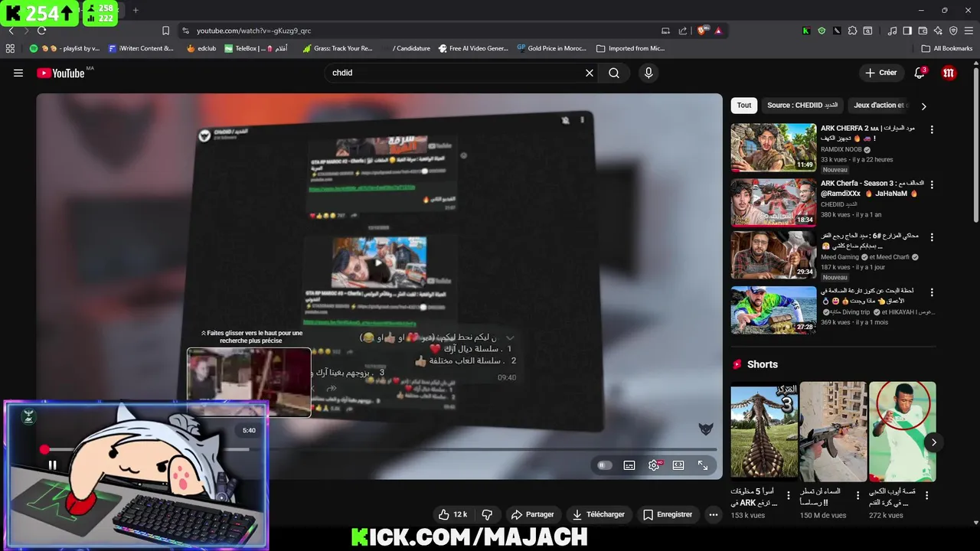Start voice search with microphone
The width and height of the screenshot is (980, 551).
tap(648, 73)
